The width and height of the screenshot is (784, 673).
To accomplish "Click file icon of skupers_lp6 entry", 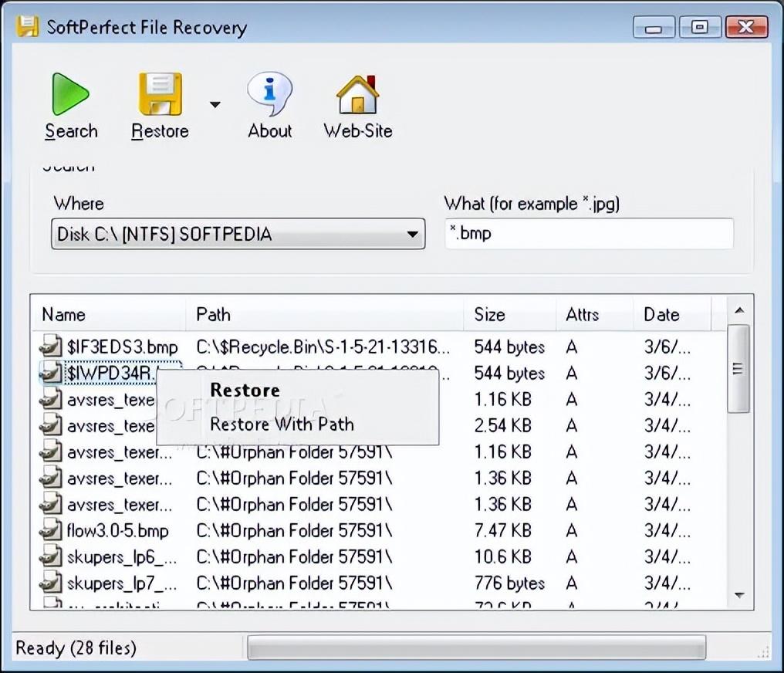I will coord(51,556).
